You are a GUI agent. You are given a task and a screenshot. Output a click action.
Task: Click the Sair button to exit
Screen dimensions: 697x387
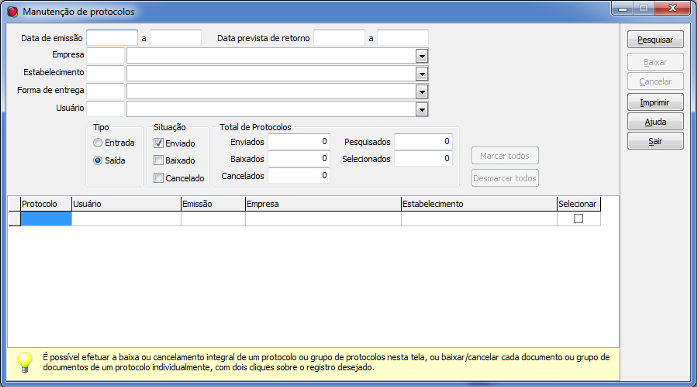click(655, 141)
